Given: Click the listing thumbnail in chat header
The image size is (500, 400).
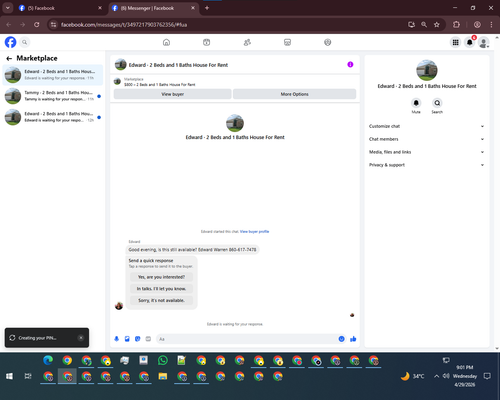Looking at the screenshot, I should [121, 65].
